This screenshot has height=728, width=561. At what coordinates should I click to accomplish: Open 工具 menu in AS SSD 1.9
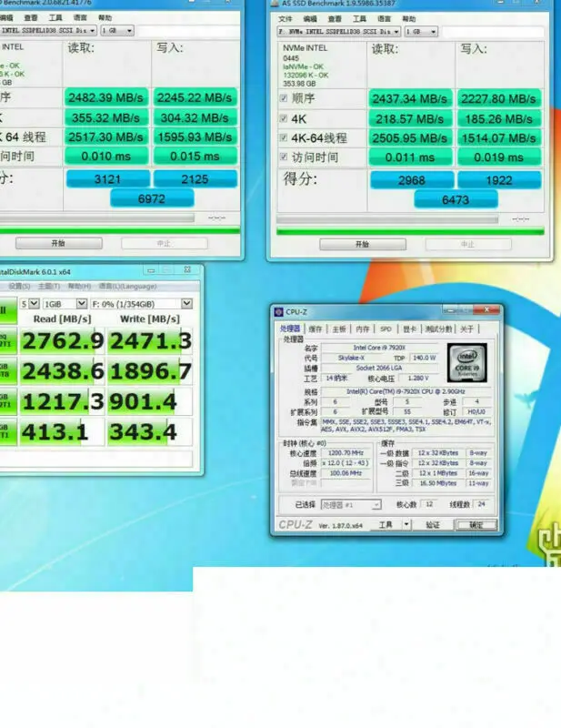point(359,19)
